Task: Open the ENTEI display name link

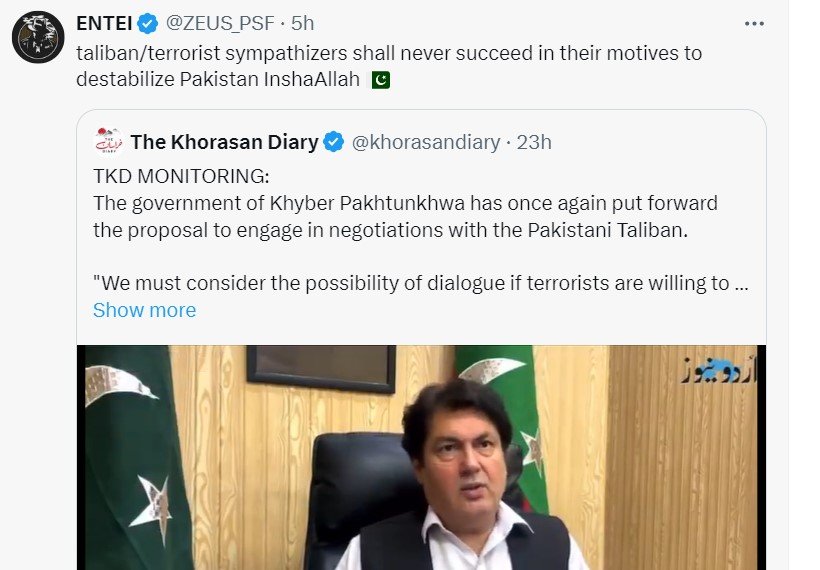Action: coord(104,23)
